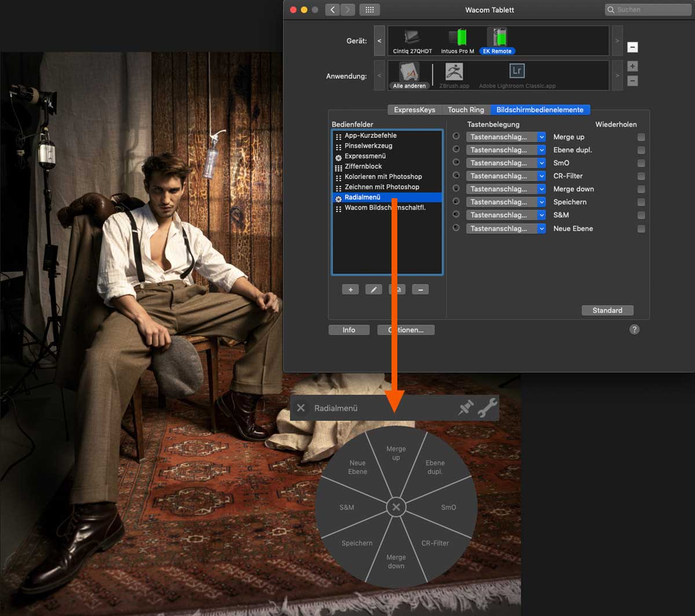Click the Suchen search field
Viewport: 695px width, 616px height.
[648, 10]
